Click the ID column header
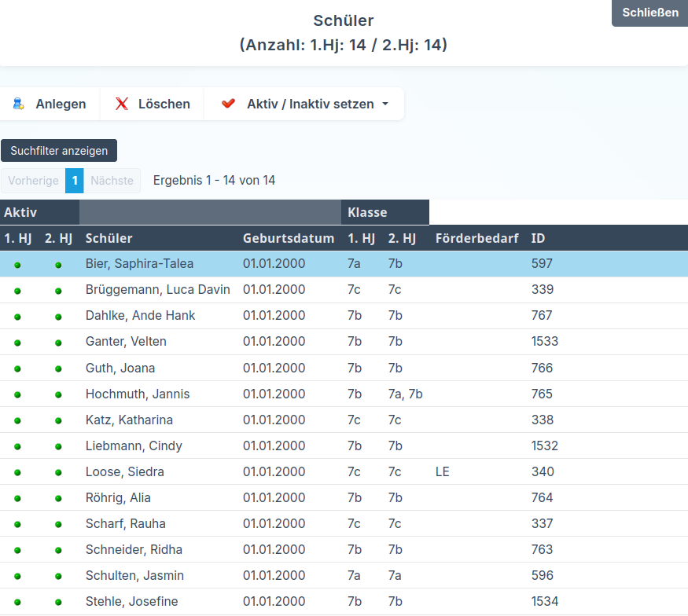This screenshot has height=616, width=688. pyautogui.click(x=539, y=238)
